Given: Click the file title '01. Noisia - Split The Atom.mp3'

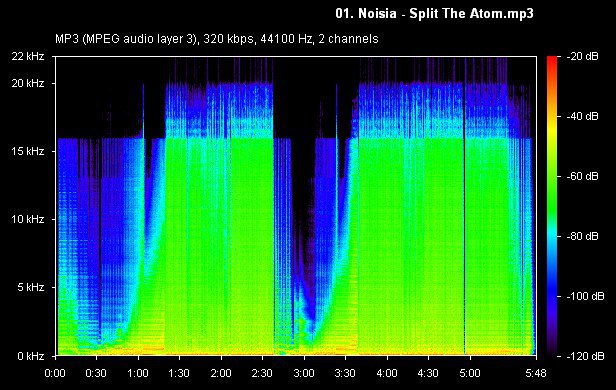Looking at the screenshot, I should (x=434, y=14).
